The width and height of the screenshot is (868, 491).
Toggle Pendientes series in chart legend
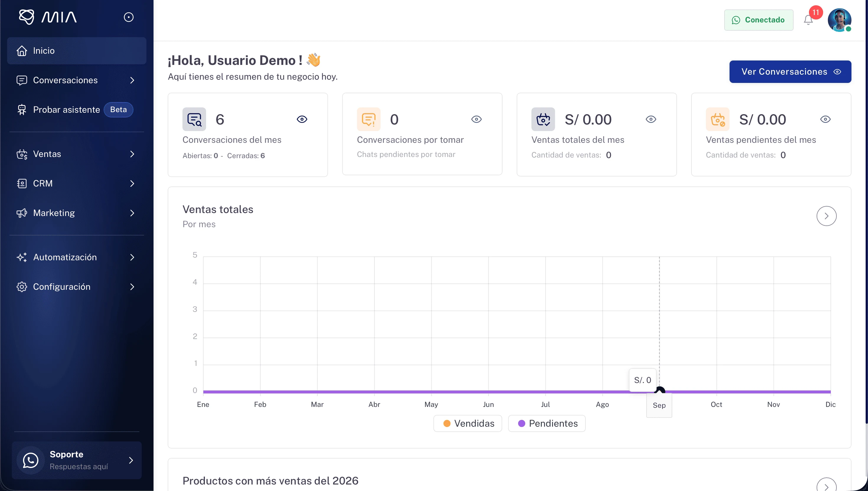[x=547, y=423]
